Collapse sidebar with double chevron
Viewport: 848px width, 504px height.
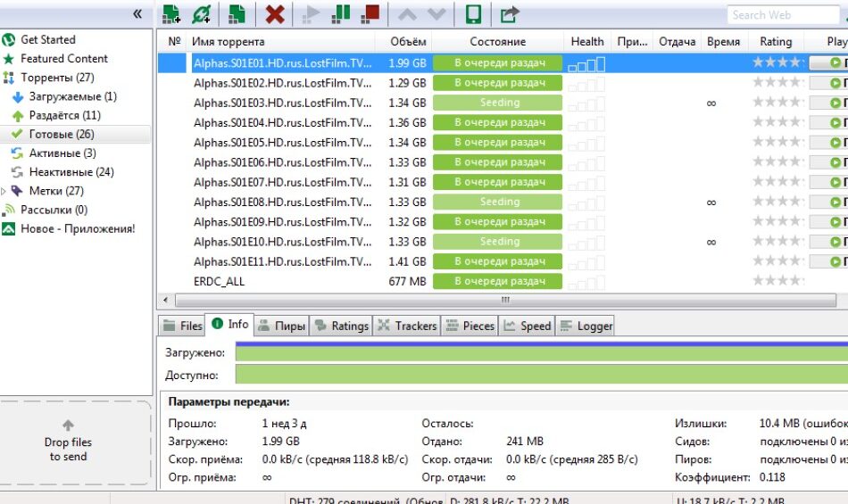click(137, 14)
